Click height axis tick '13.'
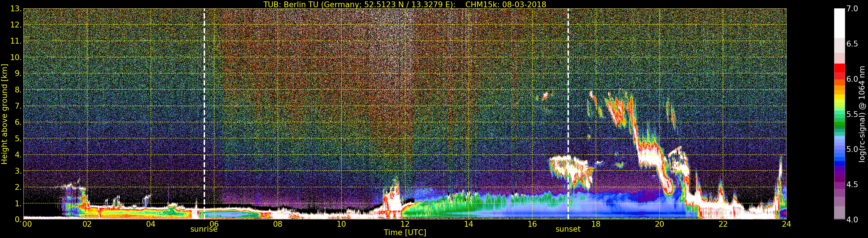This screenshot has width=868, height=238. click(x=16, y=9)
